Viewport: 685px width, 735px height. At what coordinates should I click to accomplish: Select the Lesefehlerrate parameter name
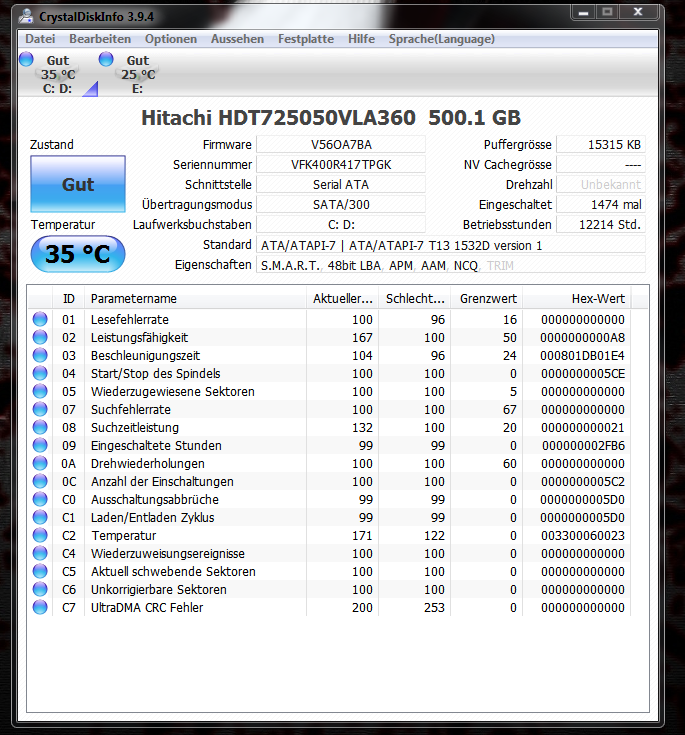click(x=130, y=320)
